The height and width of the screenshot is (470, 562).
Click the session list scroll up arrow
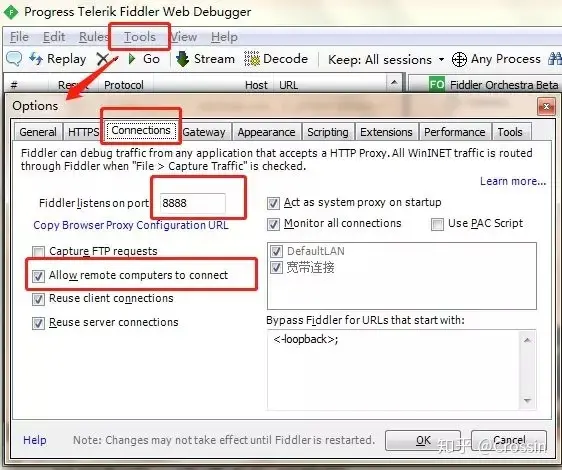pos(394,83)
